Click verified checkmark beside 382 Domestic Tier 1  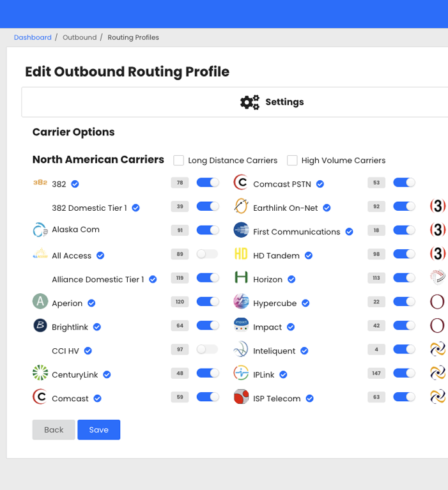point(135,208)
